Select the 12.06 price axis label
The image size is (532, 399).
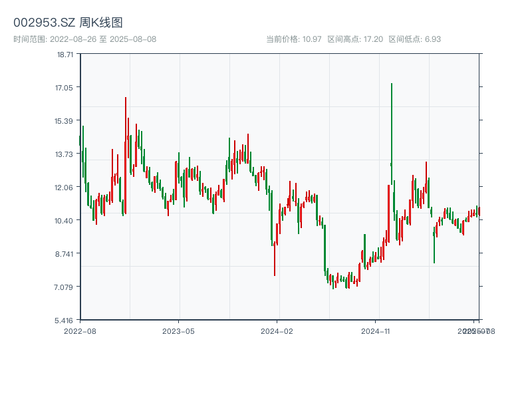65,188
